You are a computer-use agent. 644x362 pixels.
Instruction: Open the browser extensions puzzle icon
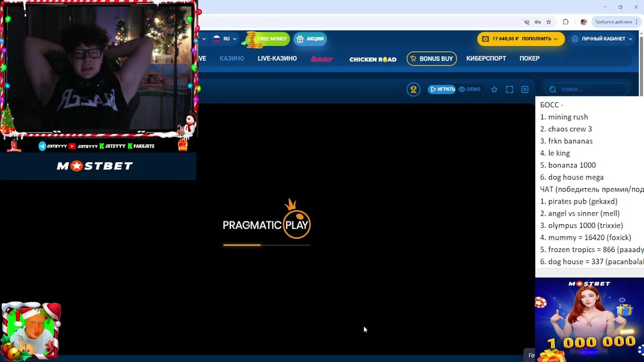pyautogui.click(x=566, y=22)
